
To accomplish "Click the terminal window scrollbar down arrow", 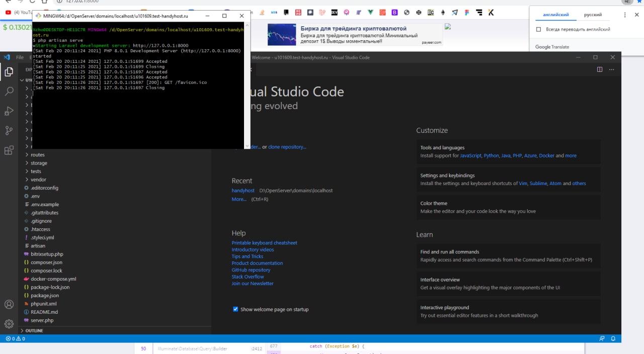I will (247, 145).
